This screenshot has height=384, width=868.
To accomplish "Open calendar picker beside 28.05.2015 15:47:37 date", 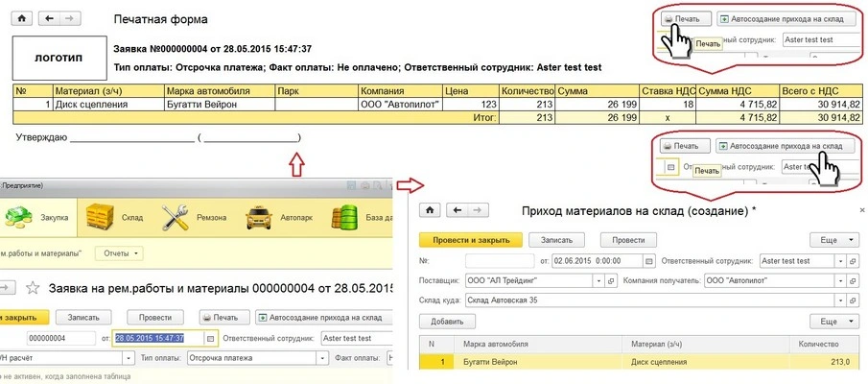I will (211, 338).
